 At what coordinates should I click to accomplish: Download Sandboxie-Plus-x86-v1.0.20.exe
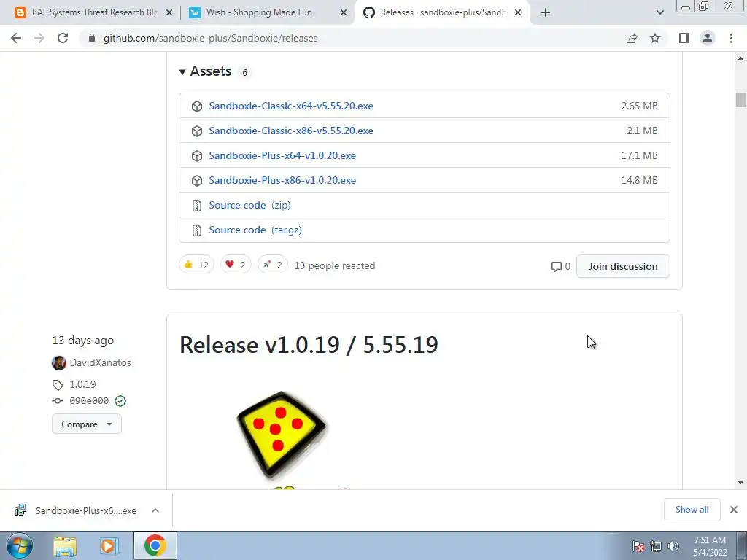pos(282,180)
